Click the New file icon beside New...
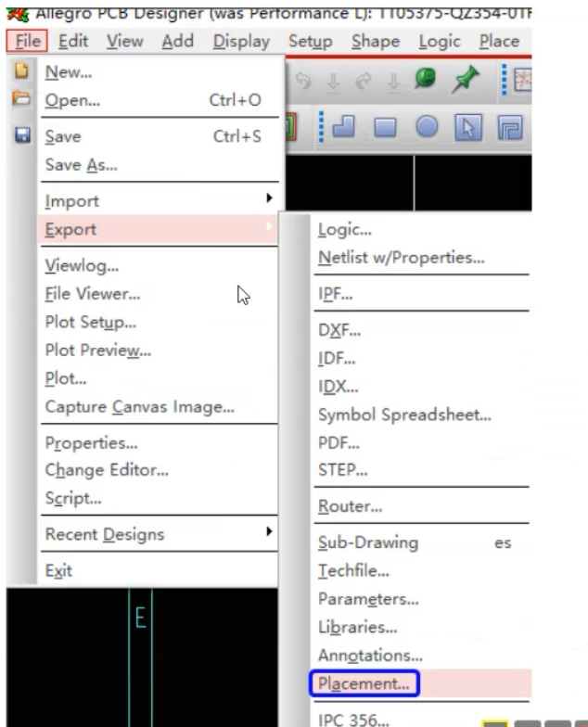This screenshot has height=727, width=588. pyautogui.click(x=21, y=70)
